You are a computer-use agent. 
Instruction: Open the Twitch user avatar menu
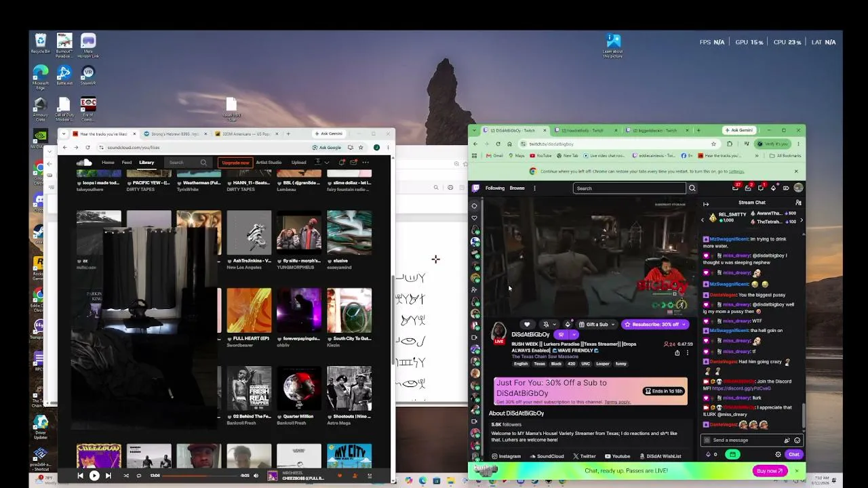tap(798, 188)
